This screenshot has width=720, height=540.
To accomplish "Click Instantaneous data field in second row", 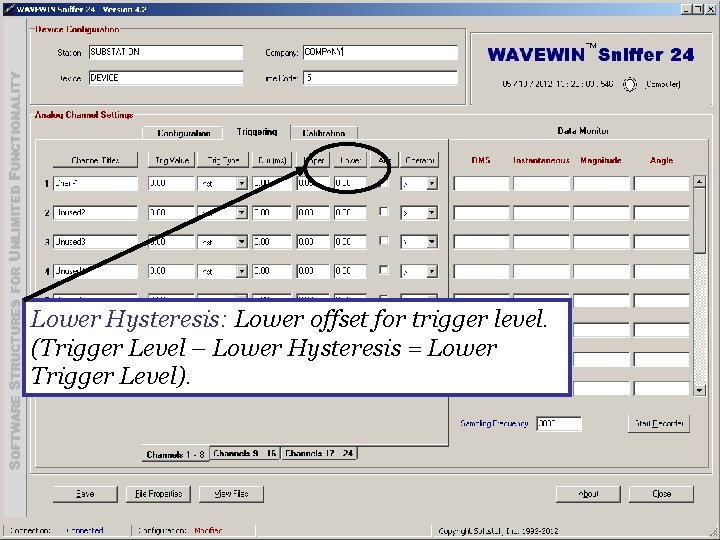I will pos(541,213).
